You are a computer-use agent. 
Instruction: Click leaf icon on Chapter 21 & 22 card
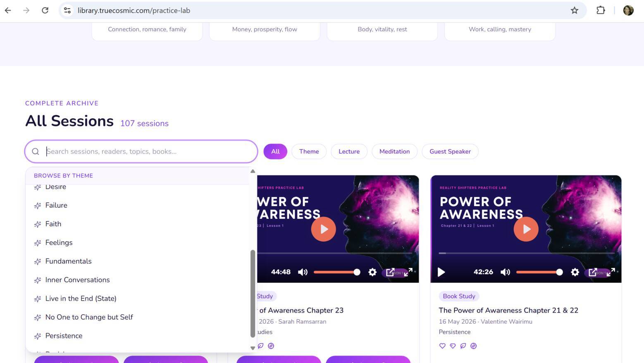point(463,346)
